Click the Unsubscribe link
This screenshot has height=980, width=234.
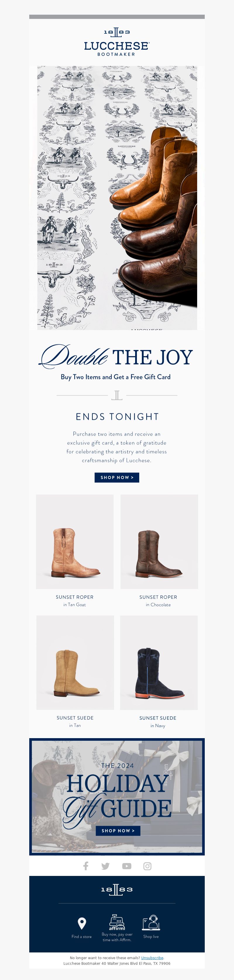coord(152,958)
